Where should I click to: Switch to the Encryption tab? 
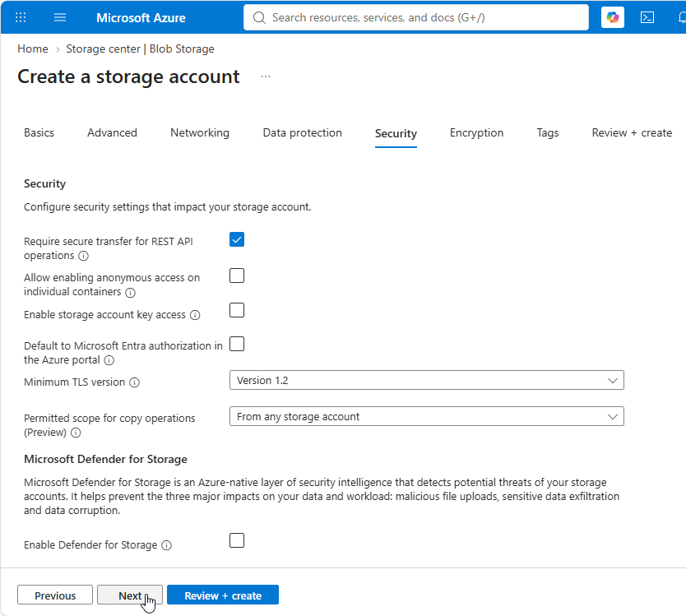tap(476, 133)
